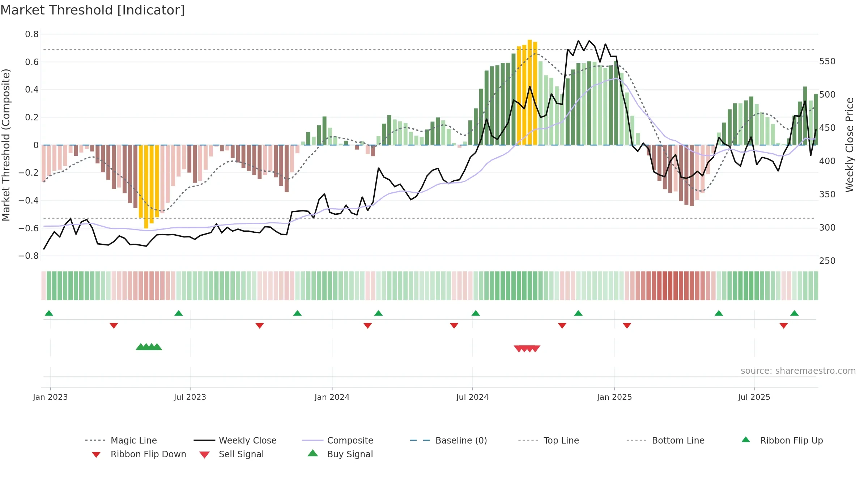
Task: Click the Jul 2025 x-axis label
Action: click(754, 397)
